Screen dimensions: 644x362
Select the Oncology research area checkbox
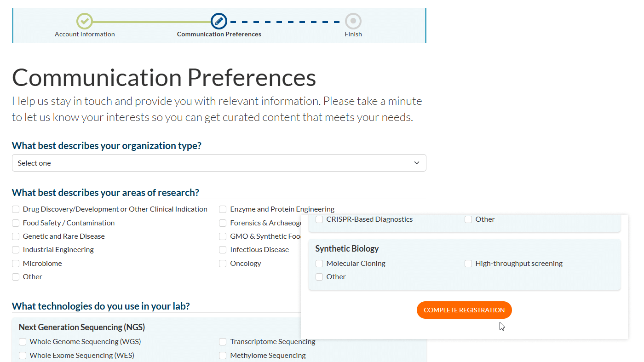pyautogui.click(x=223, y=264)
